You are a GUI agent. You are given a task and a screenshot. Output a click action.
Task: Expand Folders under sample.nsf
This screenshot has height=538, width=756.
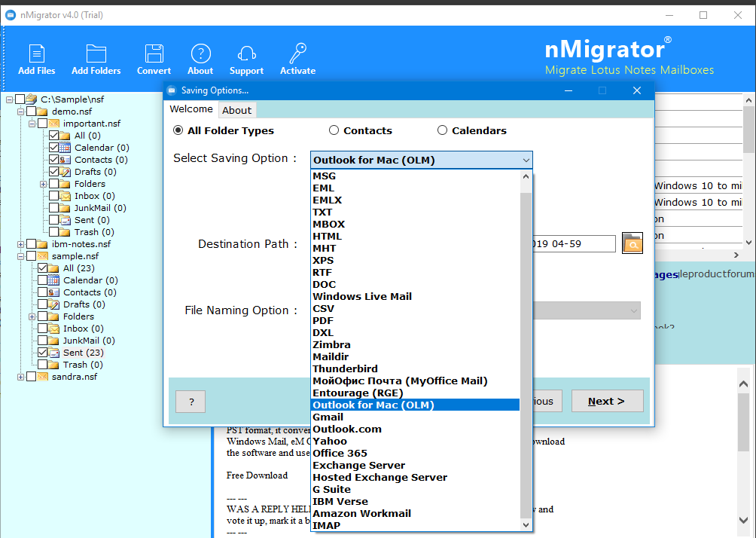pyautogui.click(x=32, y=316)
